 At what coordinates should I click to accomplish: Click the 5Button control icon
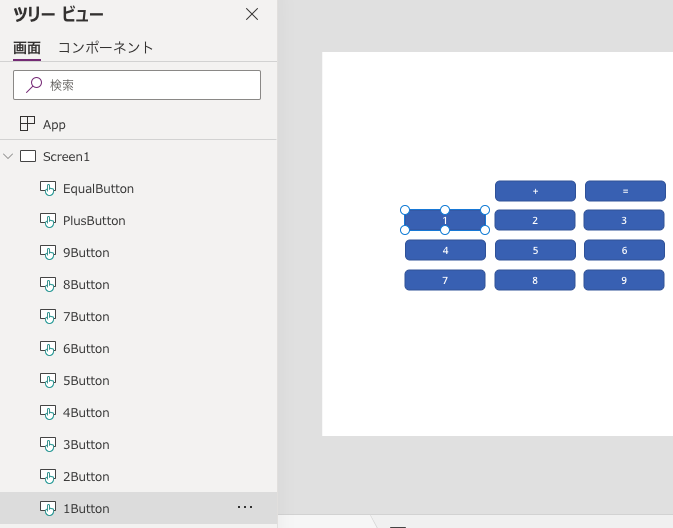pyautogui.click(x=48, y=380)
